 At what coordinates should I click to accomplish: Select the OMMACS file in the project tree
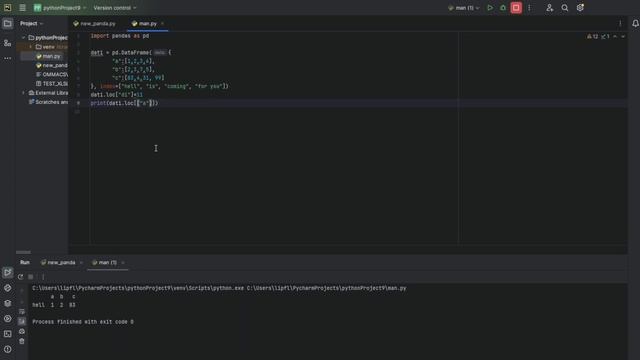[51, 75]
